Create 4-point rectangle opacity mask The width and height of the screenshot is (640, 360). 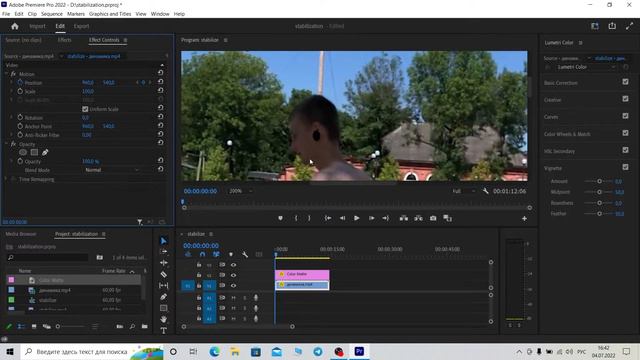[x=34, y=152]
